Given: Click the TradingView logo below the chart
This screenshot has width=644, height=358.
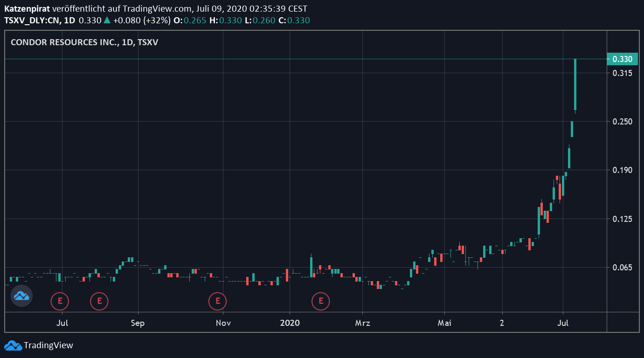Looking at the screenshot, I should [x=39, y=345].
